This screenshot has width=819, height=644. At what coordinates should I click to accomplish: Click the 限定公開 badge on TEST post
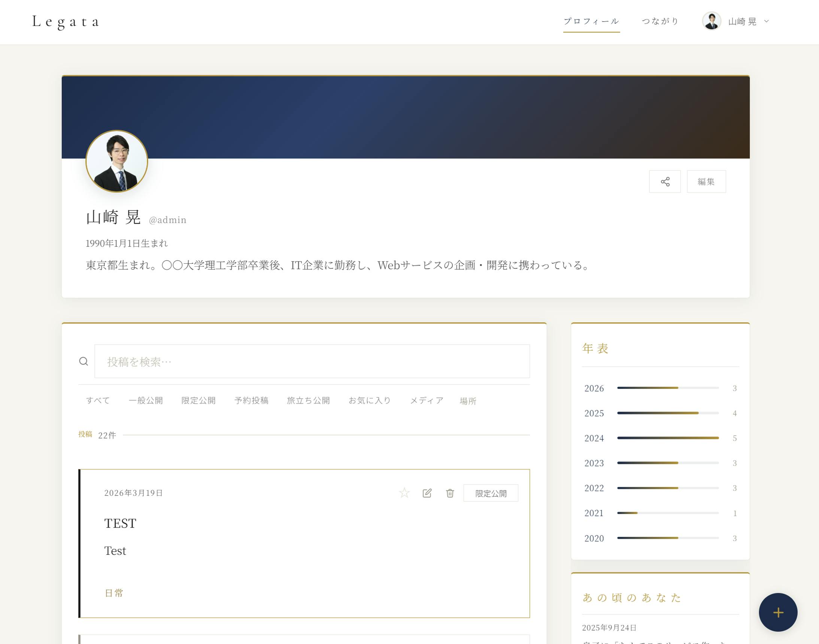(490, 493)
